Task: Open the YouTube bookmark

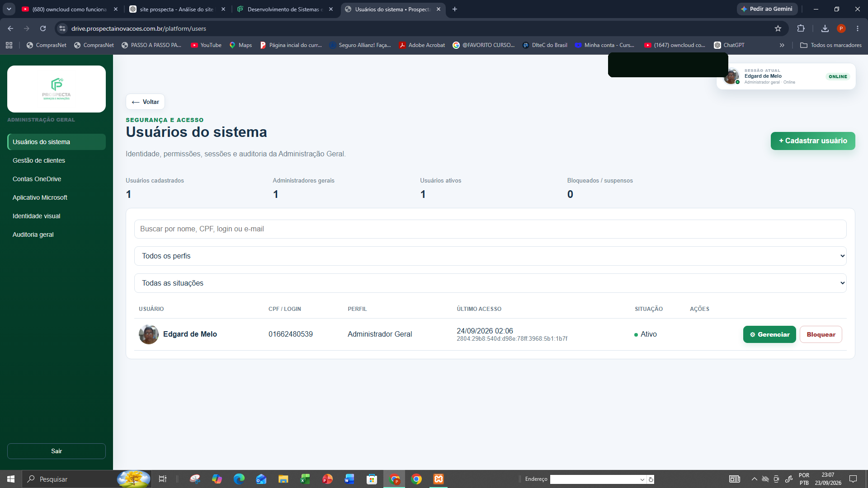Action: coord(206,45)
